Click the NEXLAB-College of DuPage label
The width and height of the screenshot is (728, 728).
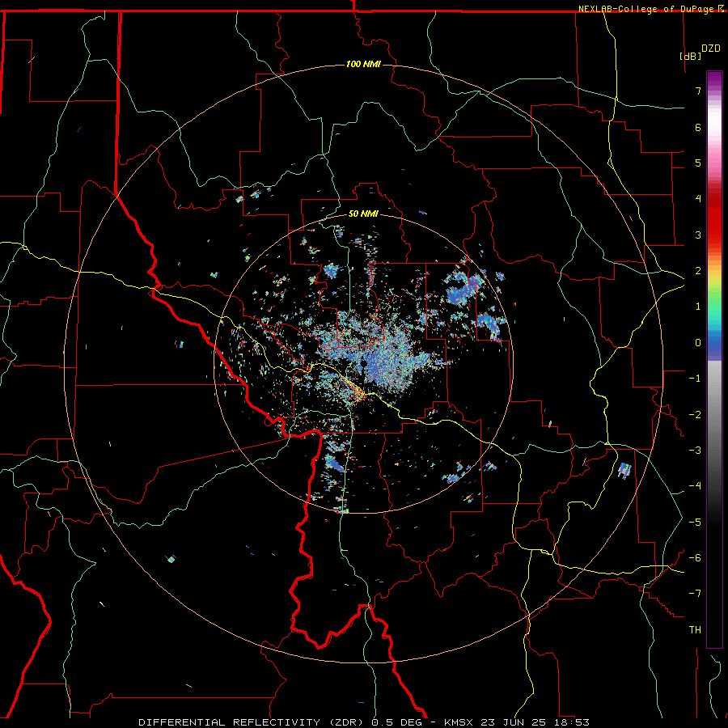[647, 9]
